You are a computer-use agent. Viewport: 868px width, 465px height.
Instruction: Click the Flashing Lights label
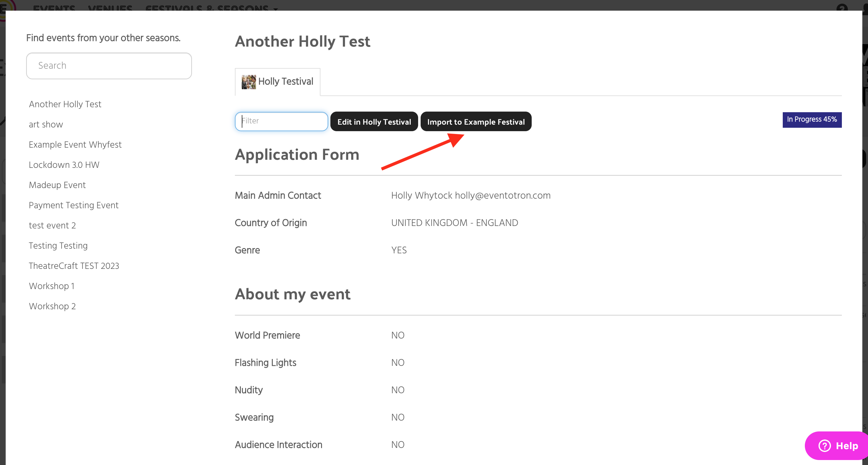click(x=265, y=363)
